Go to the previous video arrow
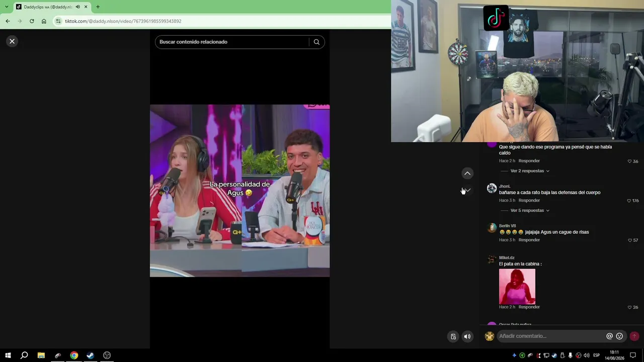644x362 pixels. pyautogui.click(x=467, y=173)
